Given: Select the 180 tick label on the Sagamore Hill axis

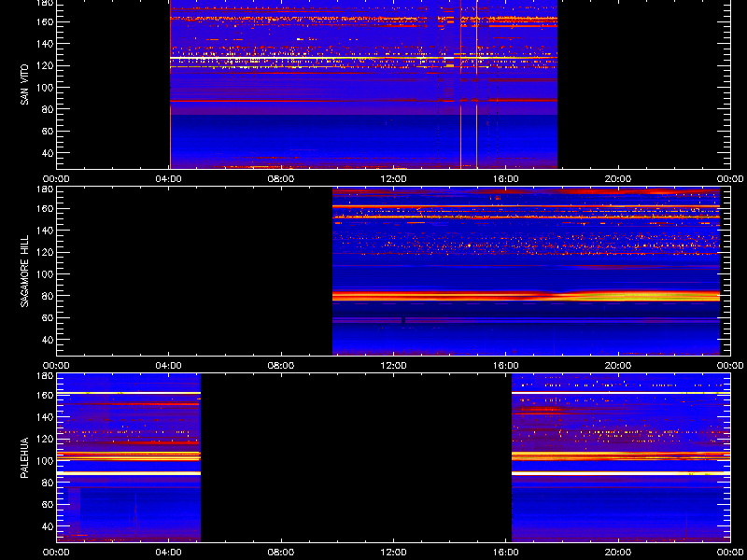Looking at the screenshot, I should tap(46, 189).
